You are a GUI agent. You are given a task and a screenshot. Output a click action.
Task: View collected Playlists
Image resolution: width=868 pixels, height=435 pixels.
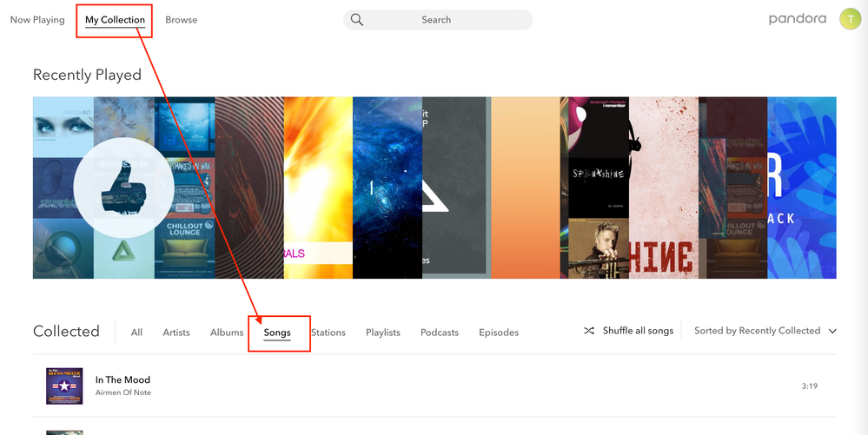click(382, 333)
